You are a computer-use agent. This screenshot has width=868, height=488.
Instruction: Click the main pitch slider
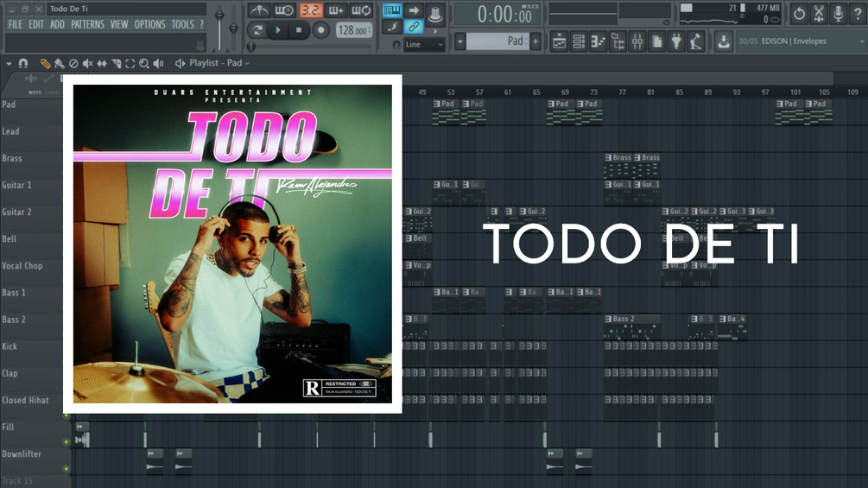tap(233, 28)
